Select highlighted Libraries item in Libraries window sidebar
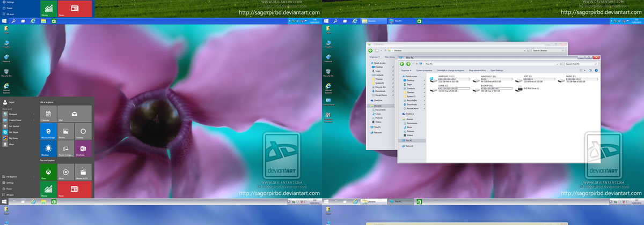644x225 pixels. [x=380, y=106]
